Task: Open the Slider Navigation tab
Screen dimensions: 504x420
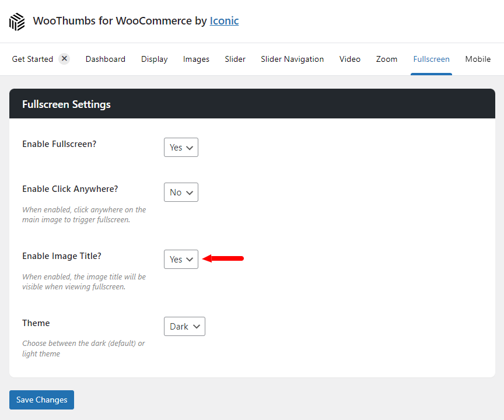Action: [x=292, y=59]
